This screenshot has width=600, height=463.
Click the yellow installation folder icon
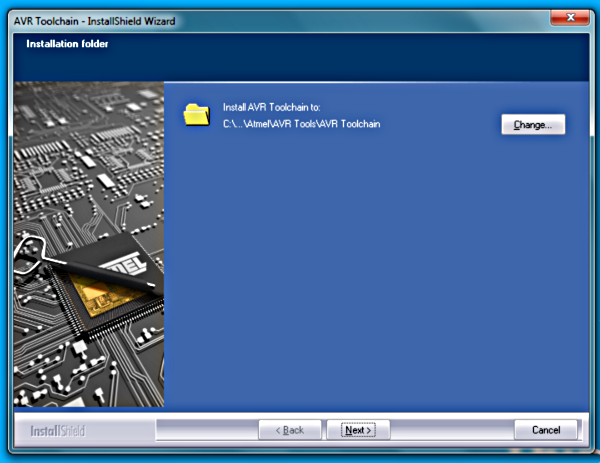click(x=197, y=114)
